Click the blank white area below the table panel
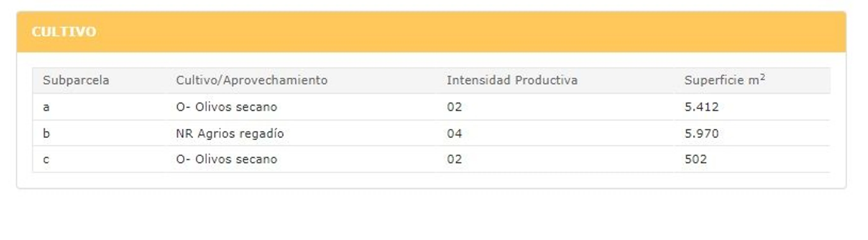Image resolution: width=868 pixels, height=240 pixels. (431, 216)
